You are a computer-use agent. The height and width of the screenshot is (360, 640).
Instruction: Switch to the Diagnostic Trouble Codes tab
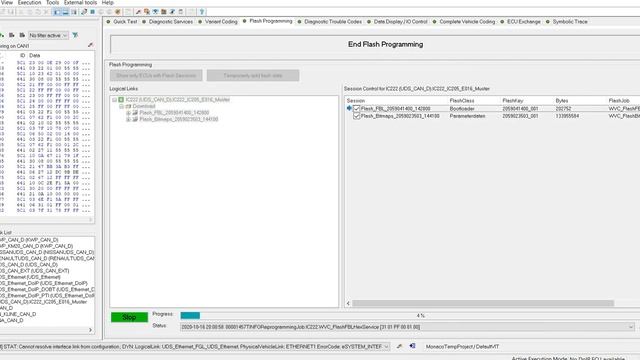pyautogui.click(x=329, y=22)
